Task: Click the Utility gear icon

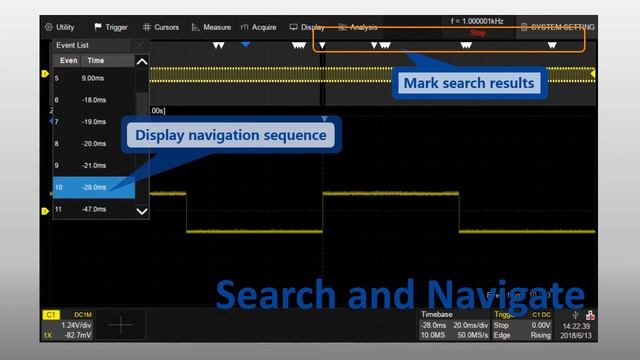Action: coord(49,27)
